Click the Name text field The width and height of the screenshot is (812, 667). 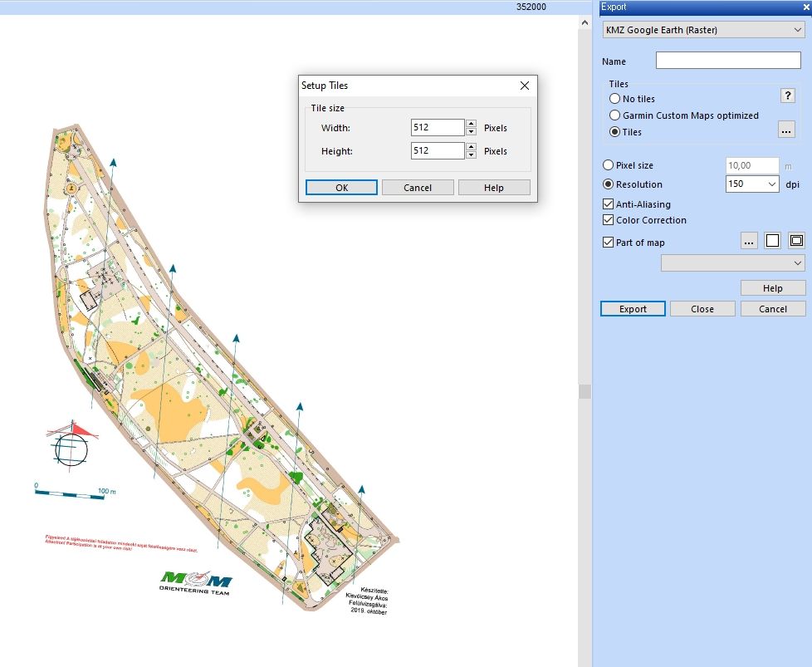[x=728, y=61]
